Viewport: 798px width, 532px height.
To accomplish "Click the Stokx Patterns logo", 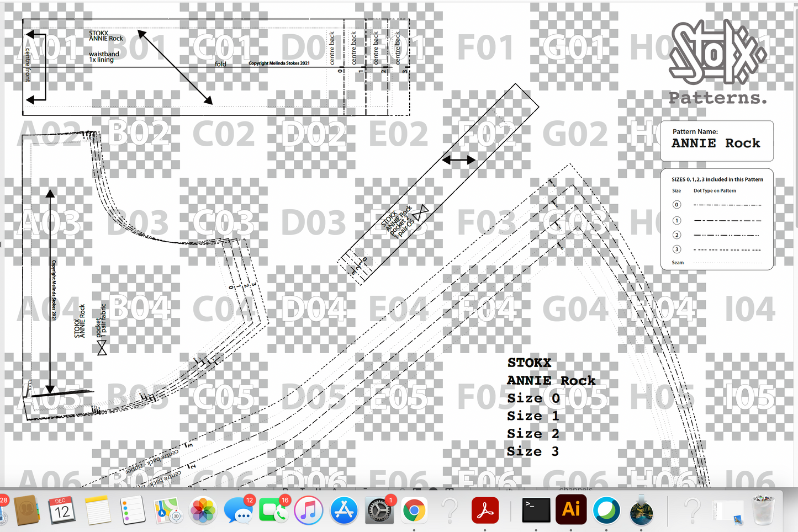I will point(717,62).
